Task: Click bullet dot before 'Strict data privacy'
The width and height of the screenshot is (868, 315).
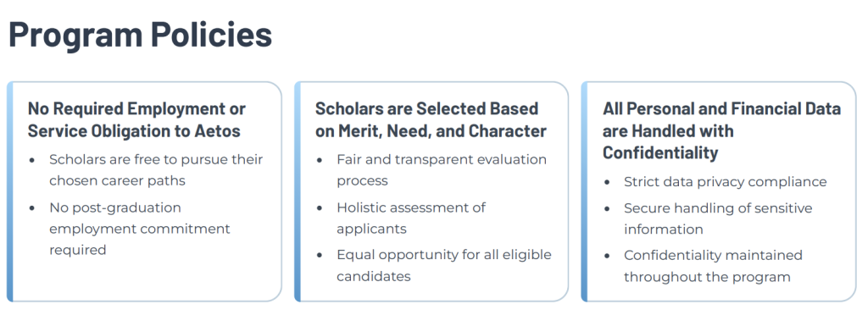Action: (x=607, y=182)
